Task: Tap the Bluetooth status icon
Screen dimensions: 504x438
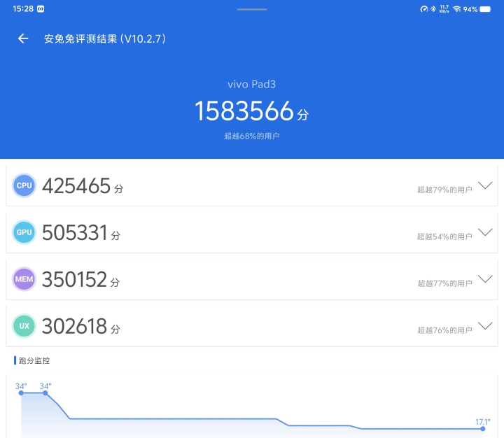Action: pyautogui.click(x=433, y=9)
